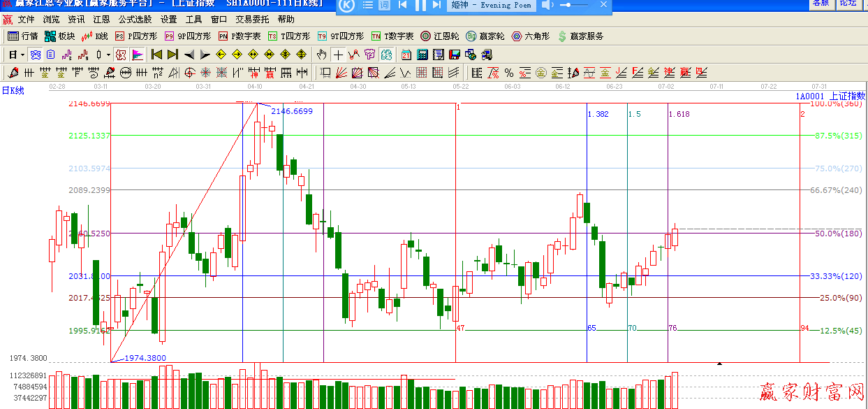Open the 赢家轮 wheel tool
The image size is (868, 409).
(485, 36)
